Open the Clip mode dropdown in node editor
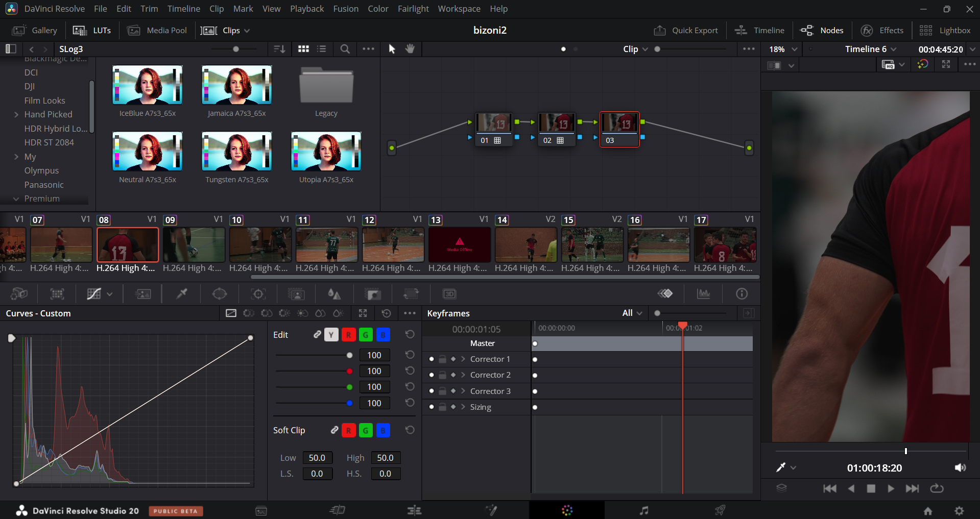The width and height of the screenshot is (980, 519). click(x=635, y=49)
